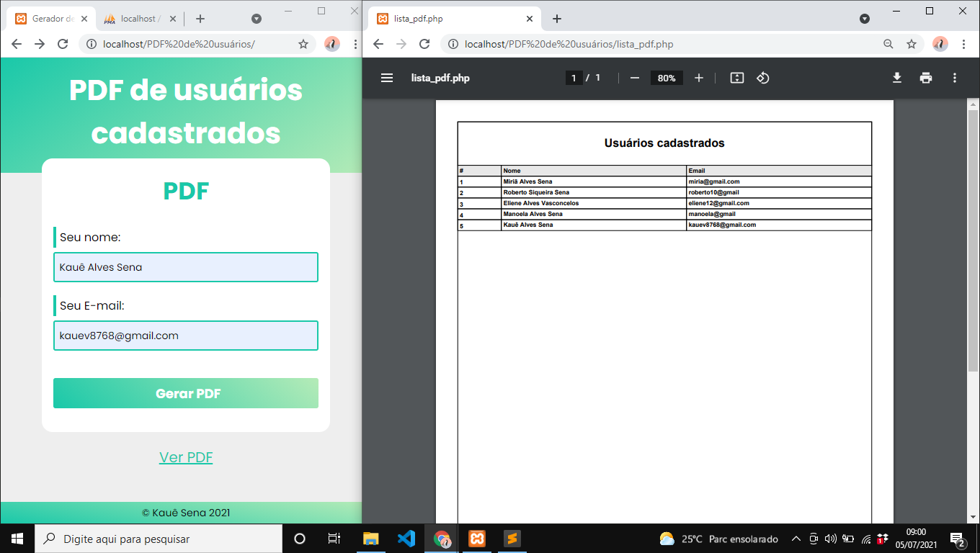Click the Gerar PDF button
Viewport: 980px width, 553px height.
186,393
